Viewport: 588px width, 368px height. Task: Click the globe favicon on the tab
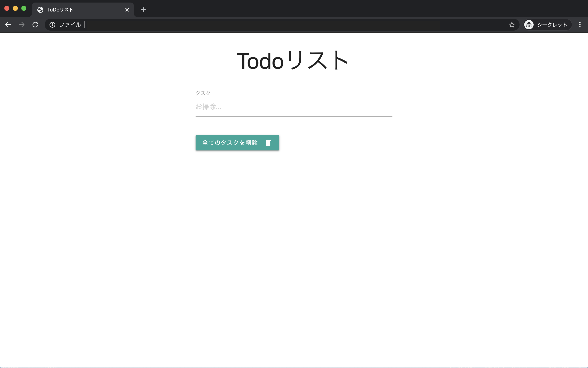40,10
